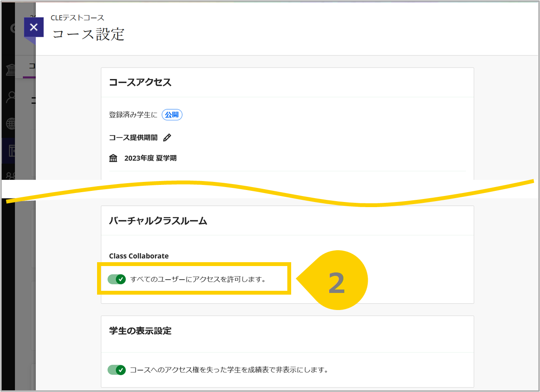The width and height of the screenshot is (540, 392).
Task: Open the profile icon in the dimmed left sidebar
Action: 10,97
